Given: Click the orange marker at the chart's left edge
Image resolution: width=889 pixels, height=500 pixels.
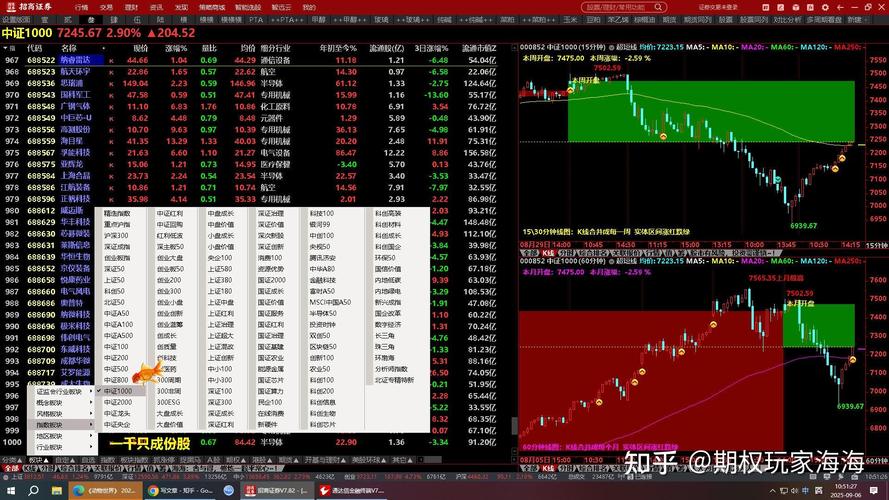Looking at the screenshot, I should pos(570,89).
